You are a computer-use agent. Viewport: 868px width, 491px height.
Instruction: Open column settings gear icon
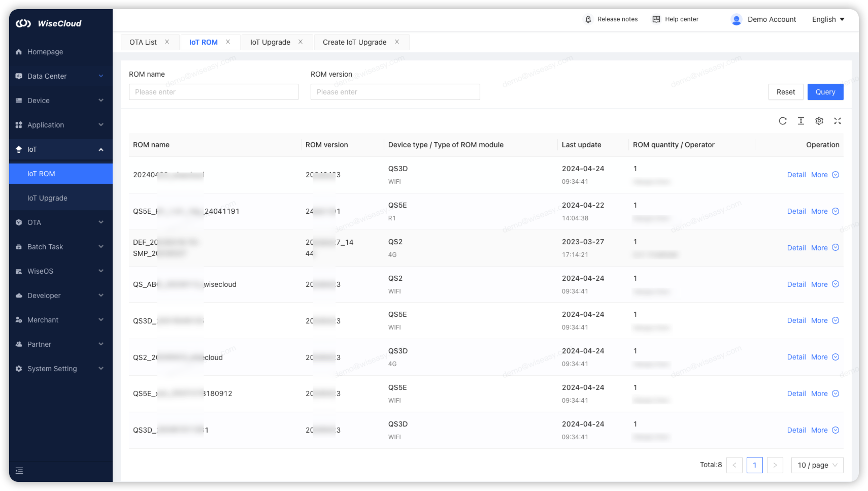tap(819, 121)
